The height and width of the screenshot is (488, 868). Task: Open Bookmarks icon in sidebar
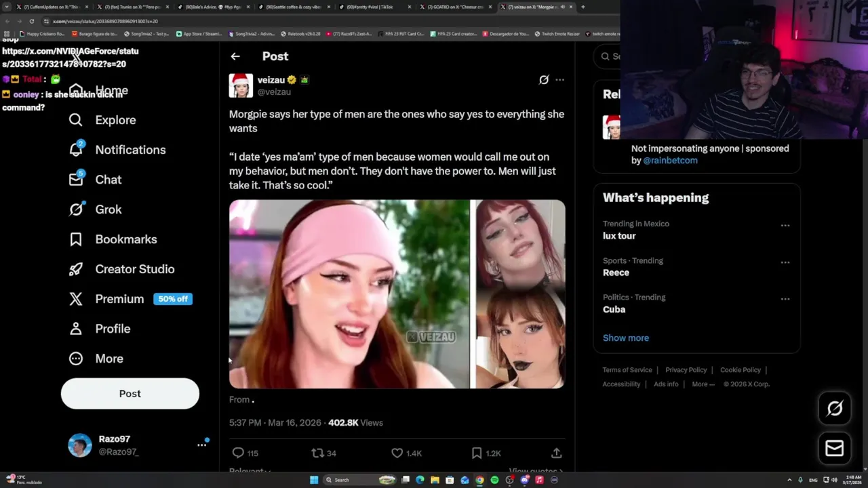[x=75, y=239]
